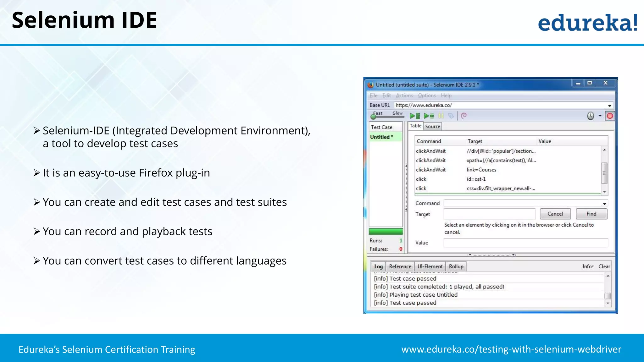Click the Fast/Slow speed slider knob
The image size is (644, 362).
click(x=373, y=117)
